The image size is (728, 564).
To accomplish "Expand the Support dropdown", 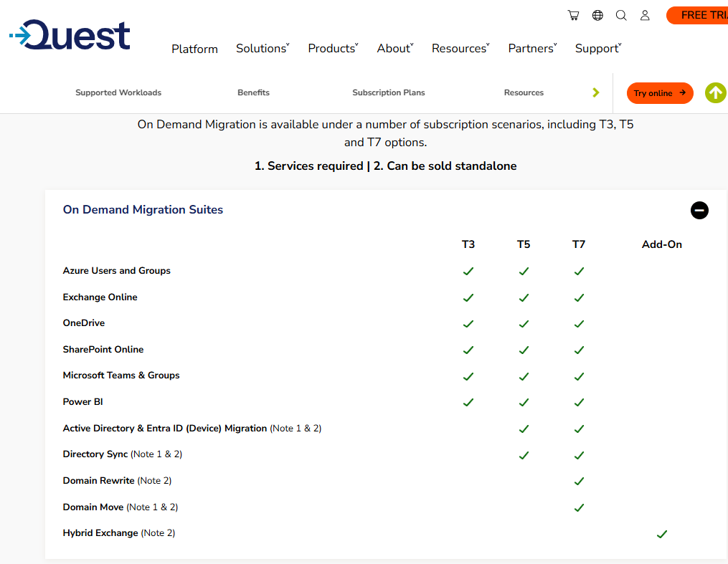I will tap(597, 48).
